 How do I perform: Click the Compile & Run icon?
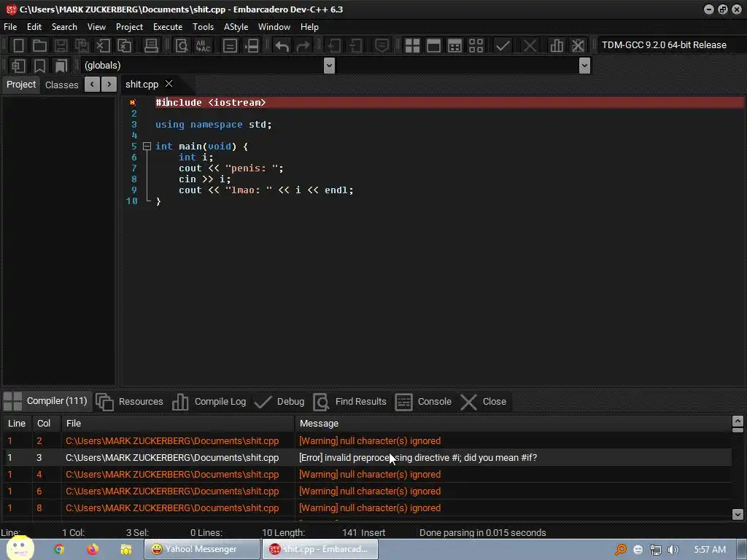455,46
